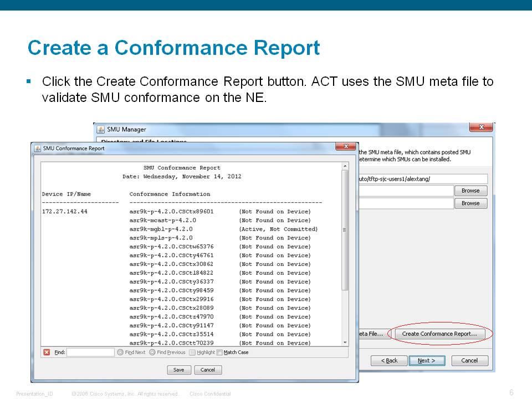
Task: Click the SMU Conformance Report heading text
Action: tap(182, 167)
